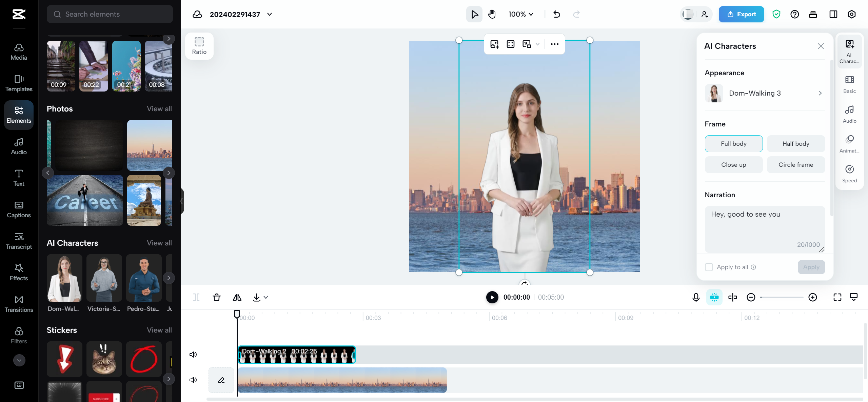
Task: Start voiceover recording with the microphone icon
Action: pos(696,297)
